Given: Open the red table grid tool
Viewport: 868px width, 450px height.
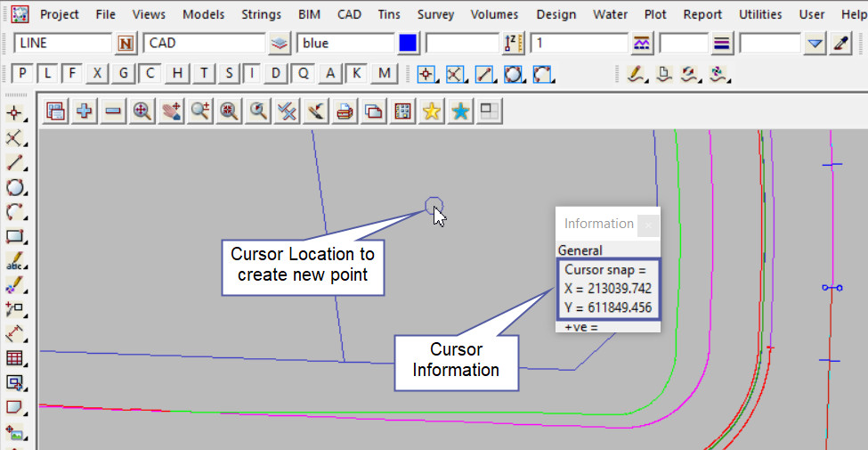Looking at the screenshot, I should coord(15,358).
